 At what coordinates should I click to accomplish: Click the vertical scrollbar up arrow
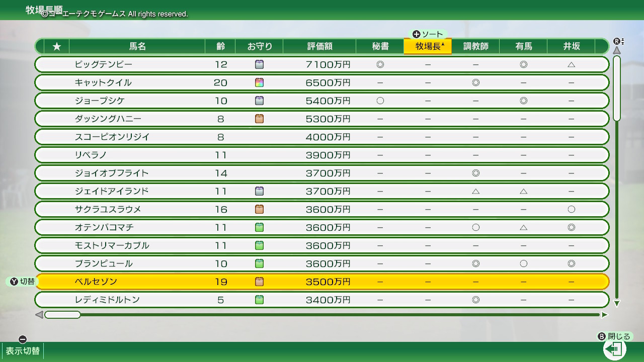point(617,50)
